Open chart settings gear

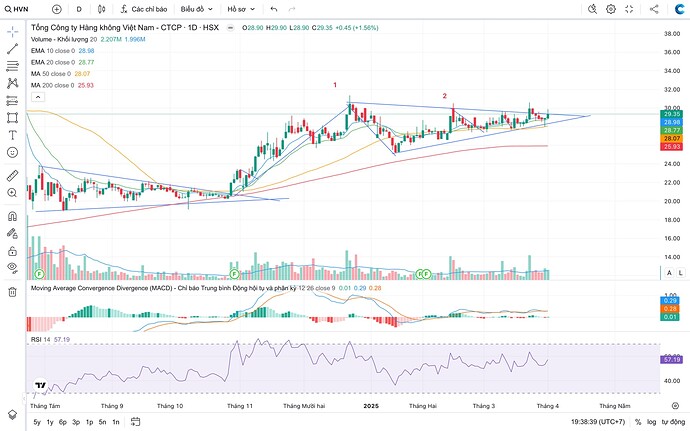point(611,9)
